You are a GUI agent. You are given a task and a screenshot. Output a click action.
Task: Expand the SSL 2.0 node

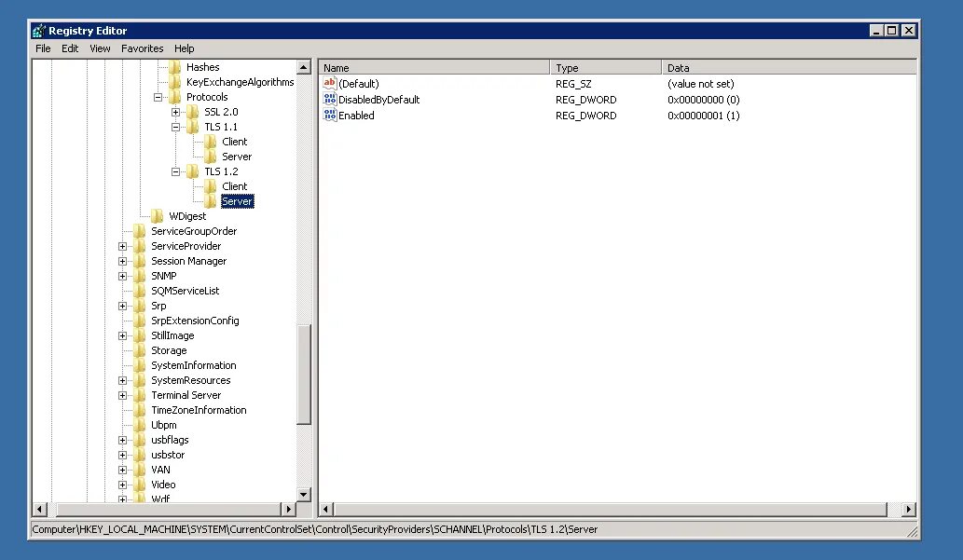coord(175,112)
